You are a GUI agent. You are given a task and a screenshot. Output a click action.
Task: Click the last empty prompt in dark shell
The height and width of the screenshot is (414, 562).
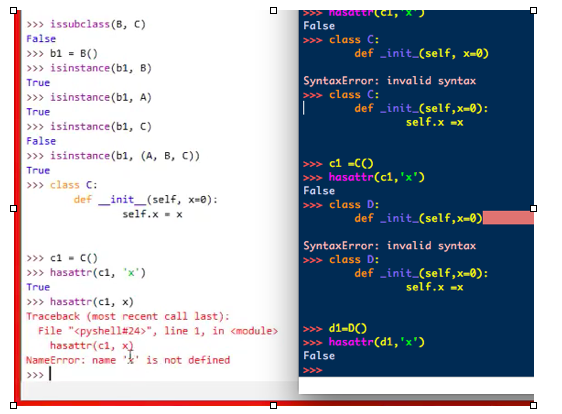tap(313, 370)
